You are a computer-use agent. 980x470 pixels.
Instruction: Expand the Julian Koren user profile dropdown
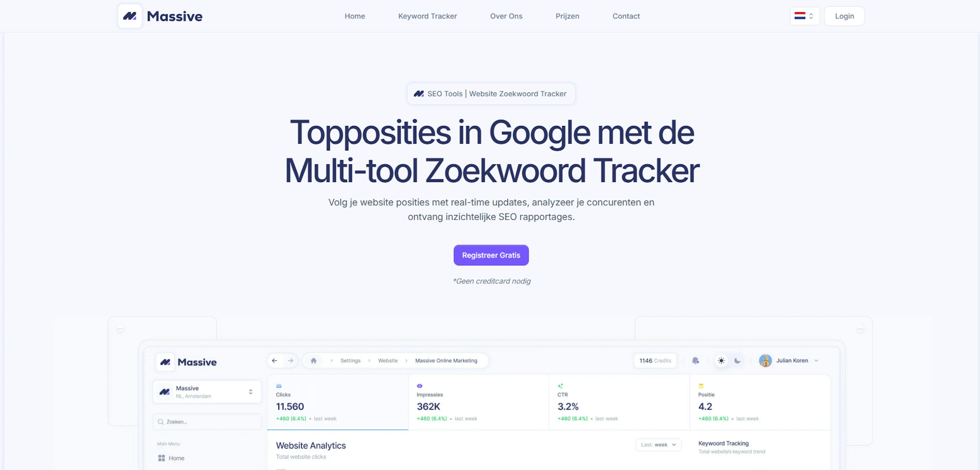click(819, 361)
